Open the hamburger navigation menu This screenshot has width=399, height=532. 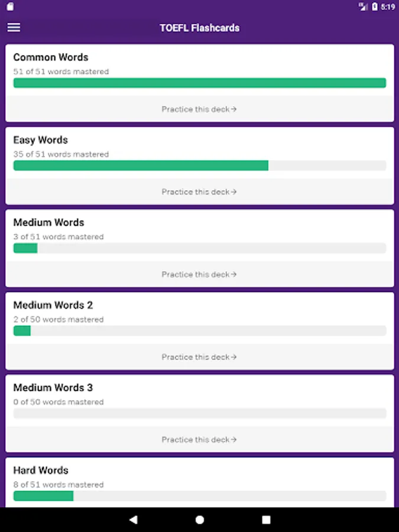pos(14,28)
